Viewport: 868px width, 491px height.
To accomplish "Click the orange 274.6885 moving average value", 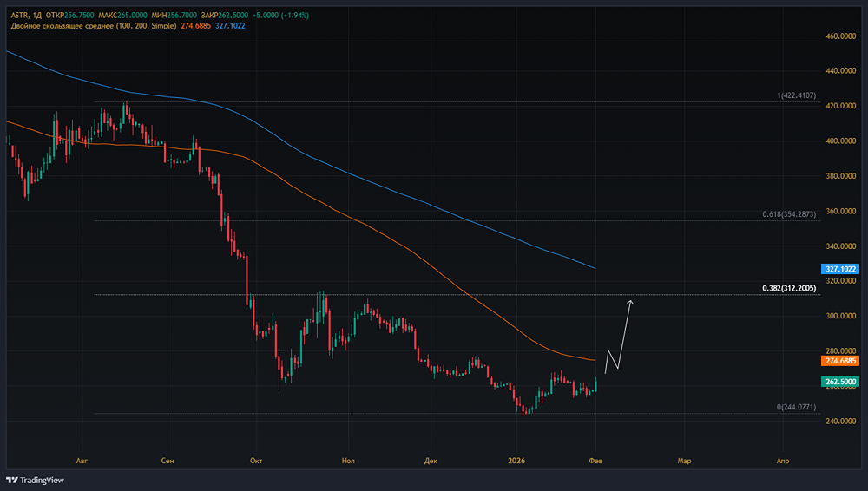I will click(196, 26).
